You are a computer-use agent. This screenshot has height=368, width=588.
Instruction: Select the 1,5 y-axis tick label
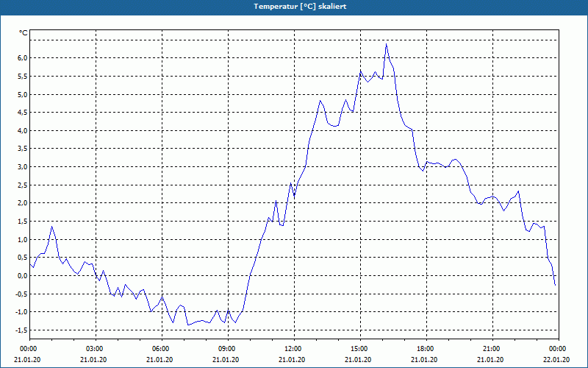(23, 222)
